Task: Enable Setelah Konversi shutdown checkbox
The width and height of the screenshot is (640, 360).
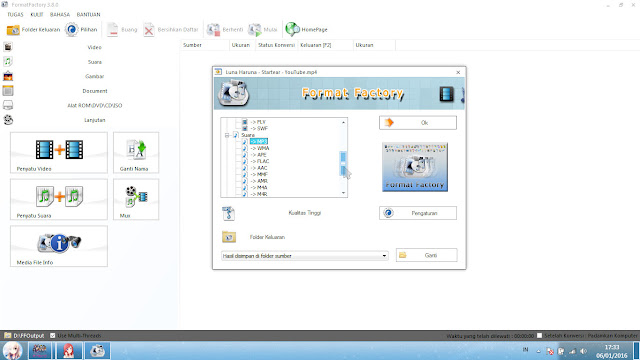Action: click(539, 336)
